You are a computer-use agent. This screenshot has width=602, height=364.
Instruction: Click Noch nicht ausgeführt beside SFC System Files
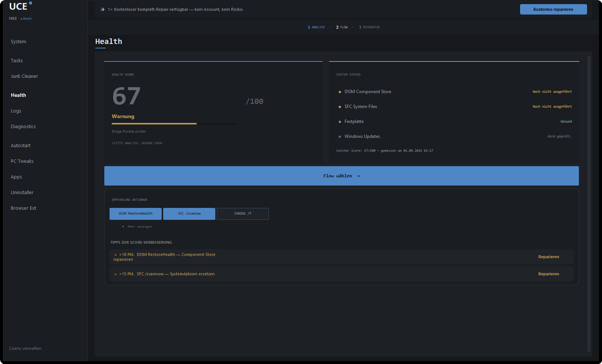pos(552,107)
